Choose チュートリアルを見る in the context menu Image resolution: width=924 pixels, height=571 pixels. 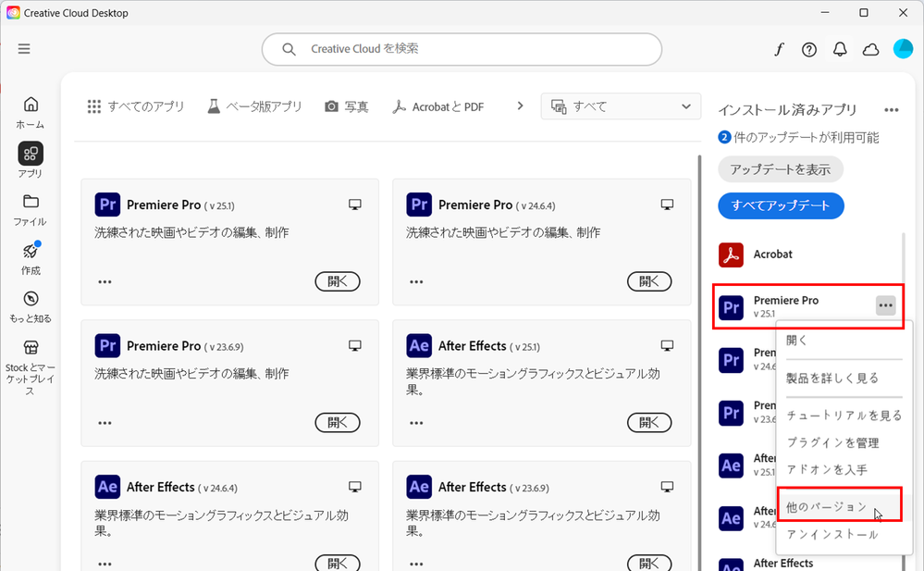(844, 416)
